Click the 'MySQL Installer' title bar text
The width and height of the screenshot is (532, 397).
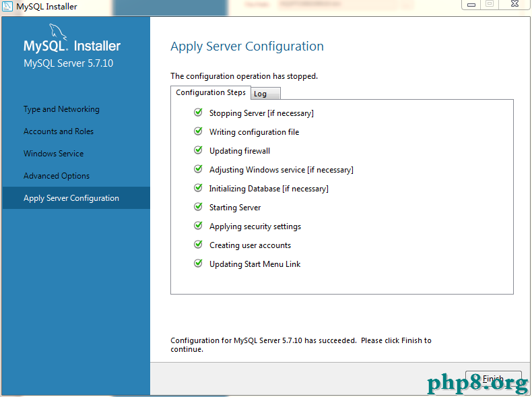coord(46,7)
